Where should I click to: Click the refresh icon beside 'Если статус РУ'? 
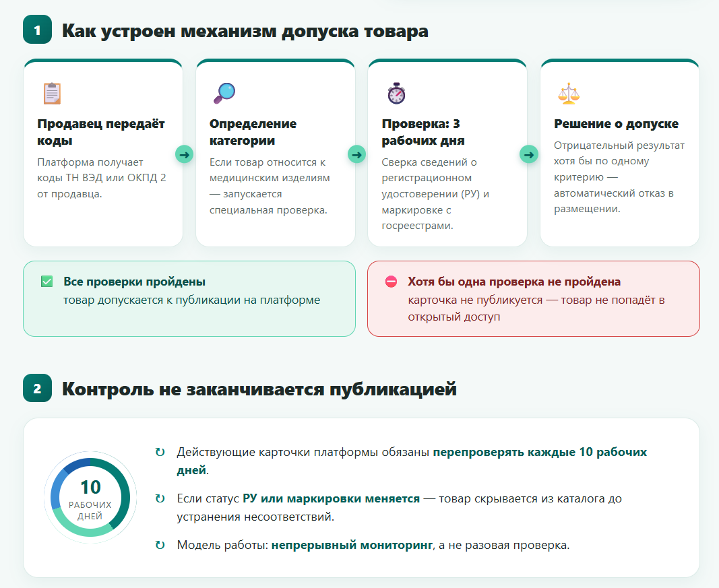pos(160,498)
